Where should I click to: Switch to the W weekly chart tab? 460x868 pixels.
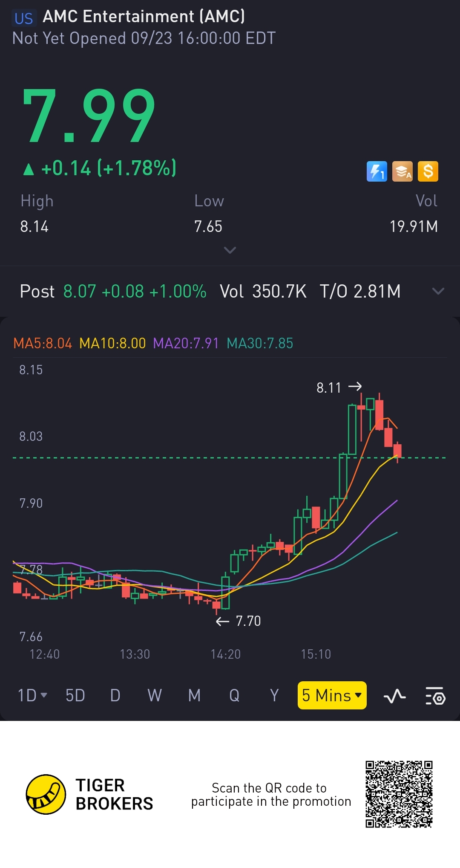click(155, 696)
